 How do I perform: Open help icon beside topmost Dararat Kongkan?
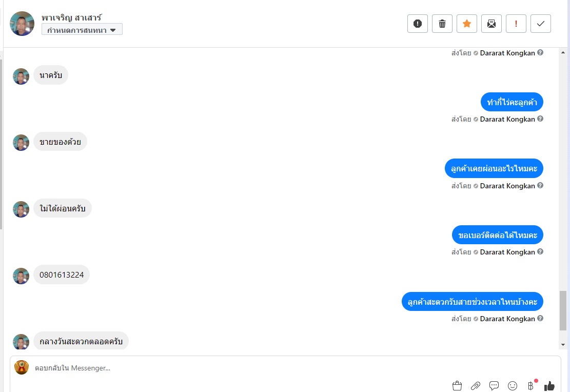tap(540, 52)
